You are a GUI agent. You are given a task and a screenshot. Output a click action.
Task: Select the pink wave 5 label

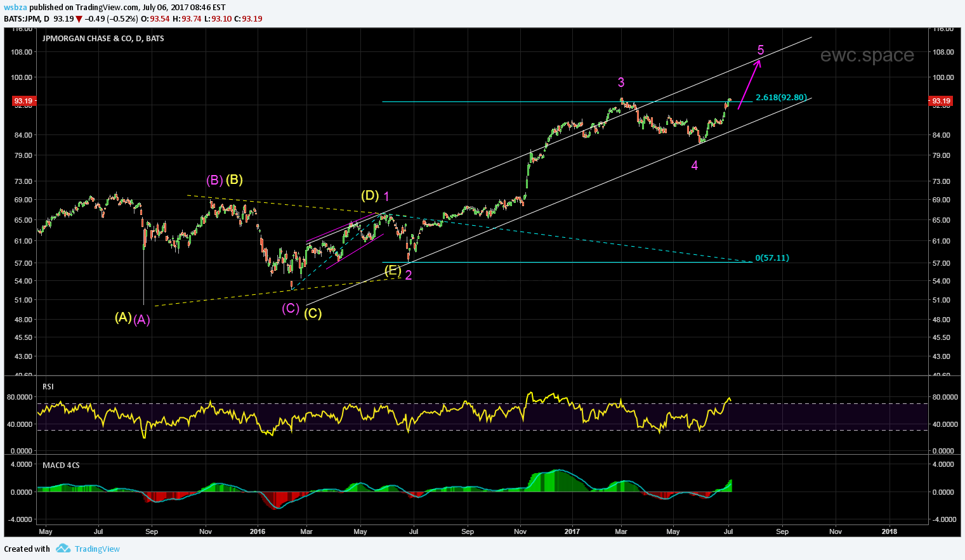pos(761,50)
